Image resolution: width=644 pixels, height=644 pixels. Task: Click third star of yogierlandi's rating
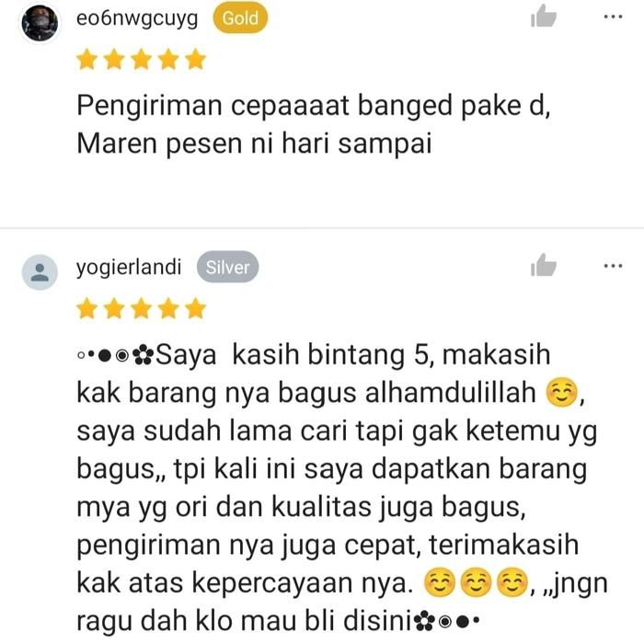tap(141, 309)
